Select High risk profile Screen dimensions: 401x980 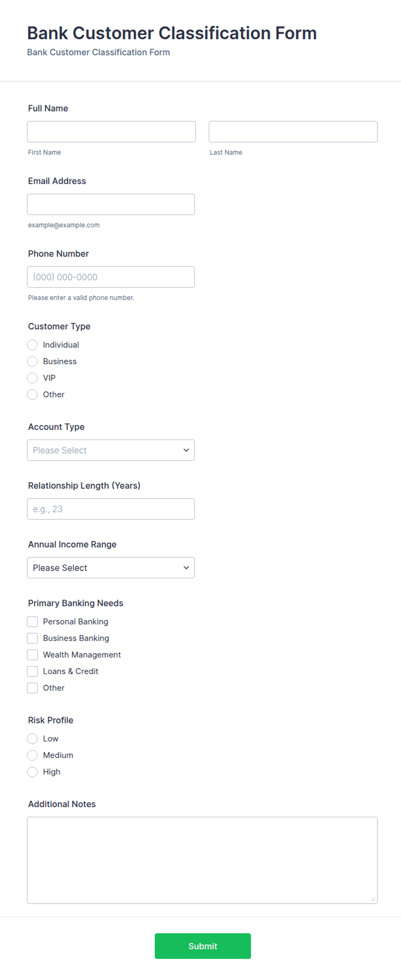pos(32,772)
